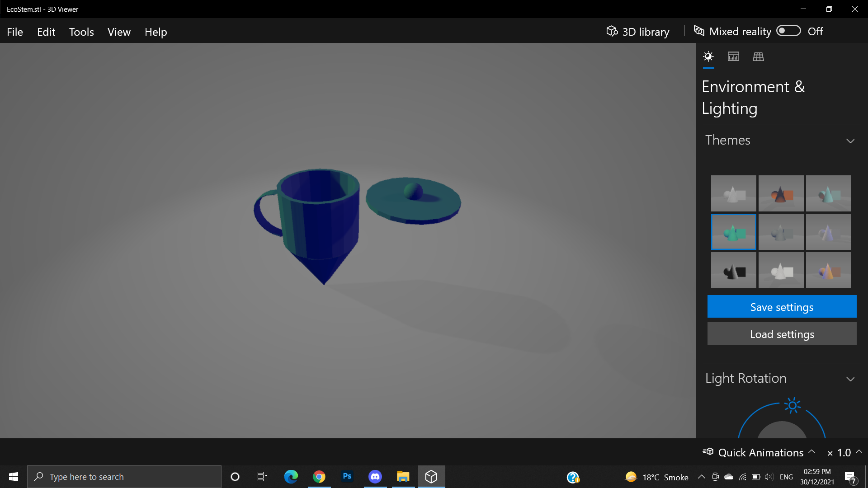Click the Load settings button
Viewport: 868px width, 488px height.
[x=782, y=334]
